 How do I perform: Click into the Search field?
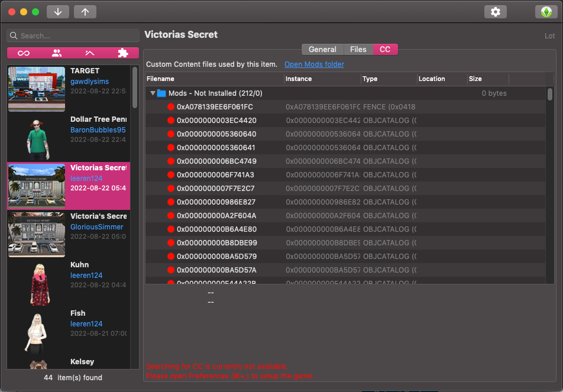(73, 35)
